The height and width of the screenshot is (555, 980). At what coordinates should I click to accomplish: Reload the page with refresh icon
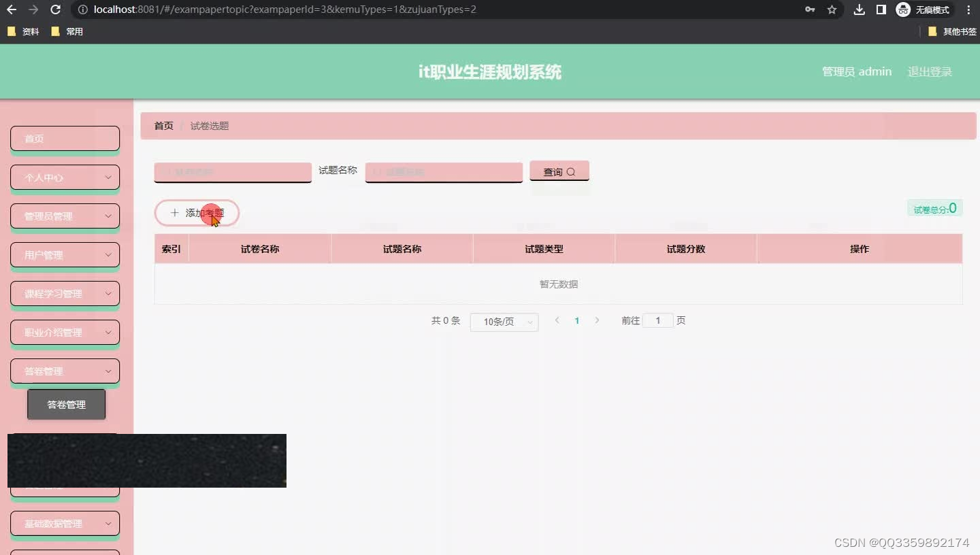(x=56, y=10)
